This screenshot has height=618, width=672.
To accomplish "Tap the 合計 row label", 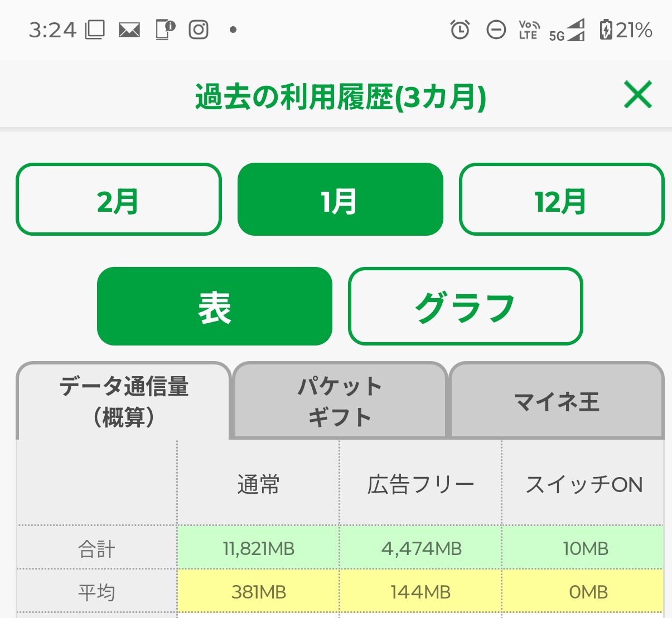I will (97, 548).
